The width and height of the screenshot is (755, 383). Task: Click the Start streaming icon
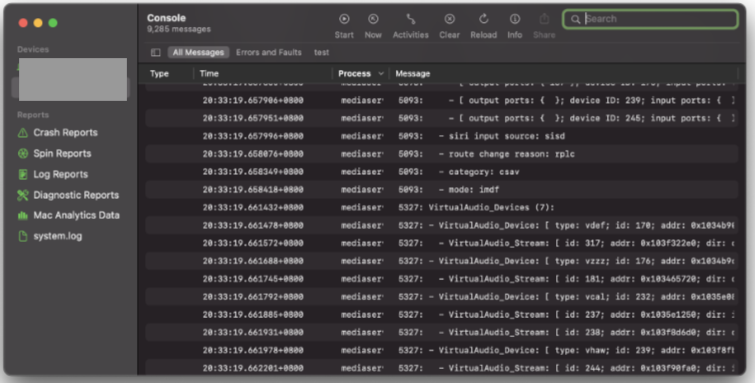coord(344,19)
